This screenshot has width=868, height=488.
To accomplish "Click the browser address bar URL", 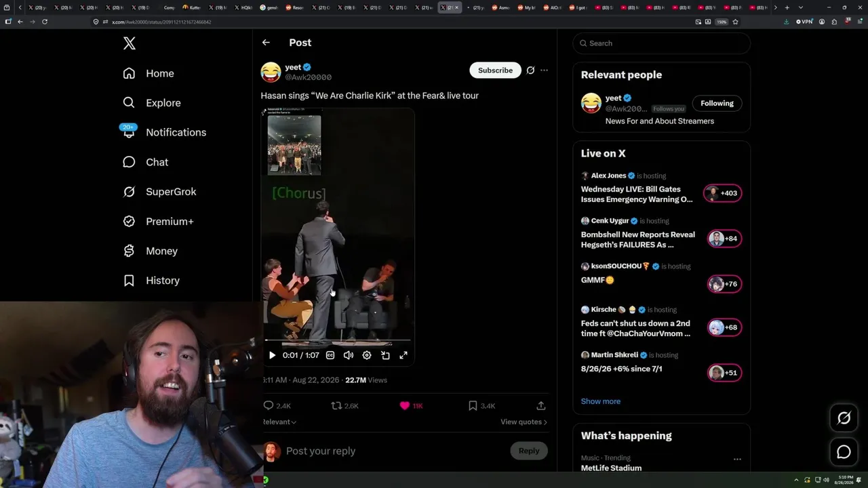I will [x=161, y=22].
